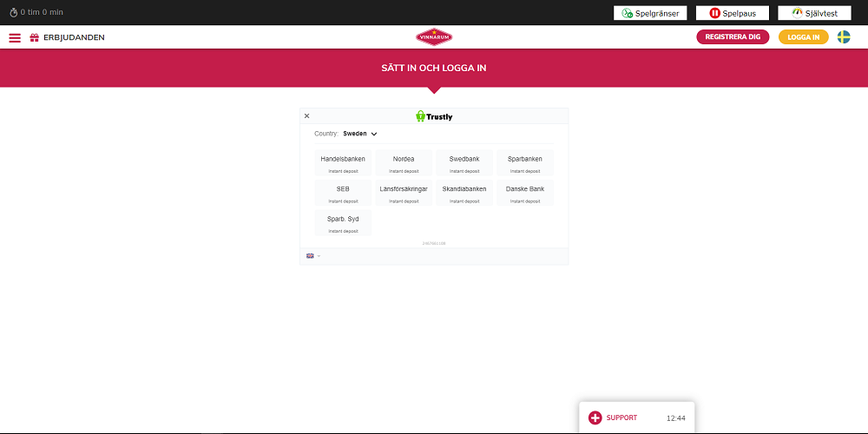This screenshot has height=434, width=868.
Task: Open the hamburger menu icon
Action: pyautogui.click(x=15, y=37)
